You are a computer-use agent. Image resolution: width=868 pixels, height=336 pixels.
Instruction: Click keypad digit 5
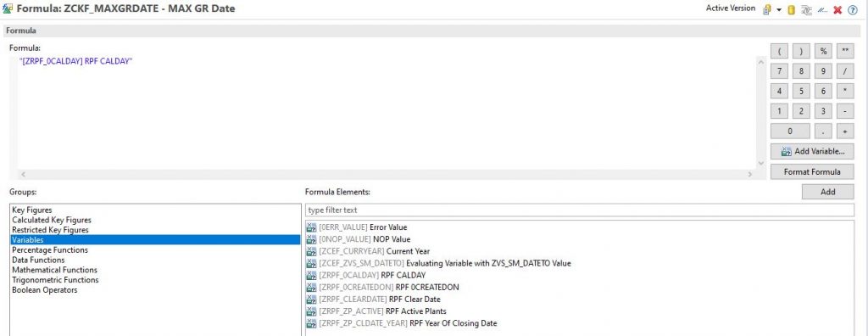tap(801, 91)
